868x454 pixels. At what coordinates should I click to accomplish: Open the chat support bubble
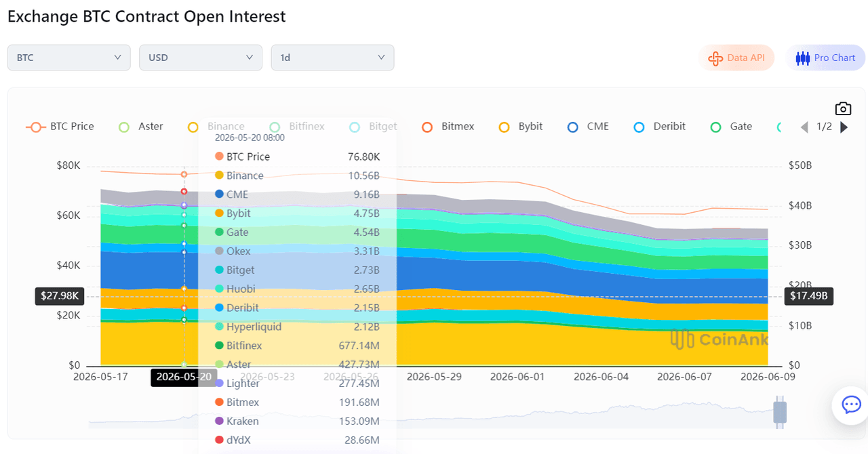pos(850,405)
